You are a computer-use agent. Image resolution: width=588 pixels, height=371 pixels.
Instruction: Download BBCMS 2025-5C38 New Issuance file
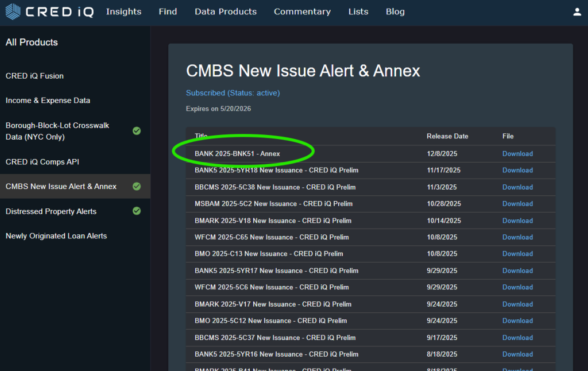[x=517, y=187]
